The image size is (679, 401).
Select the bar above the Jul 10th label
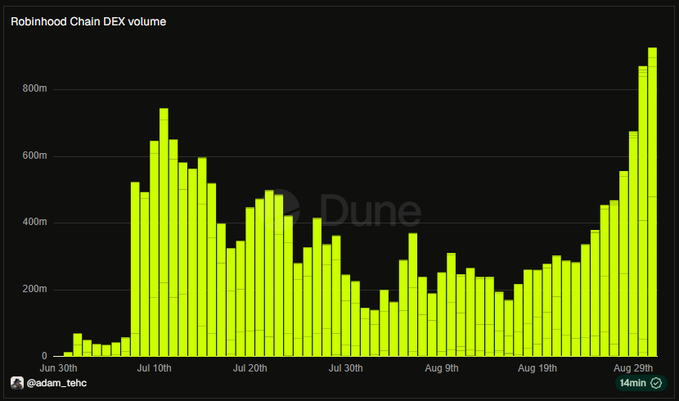coord(154,249)
